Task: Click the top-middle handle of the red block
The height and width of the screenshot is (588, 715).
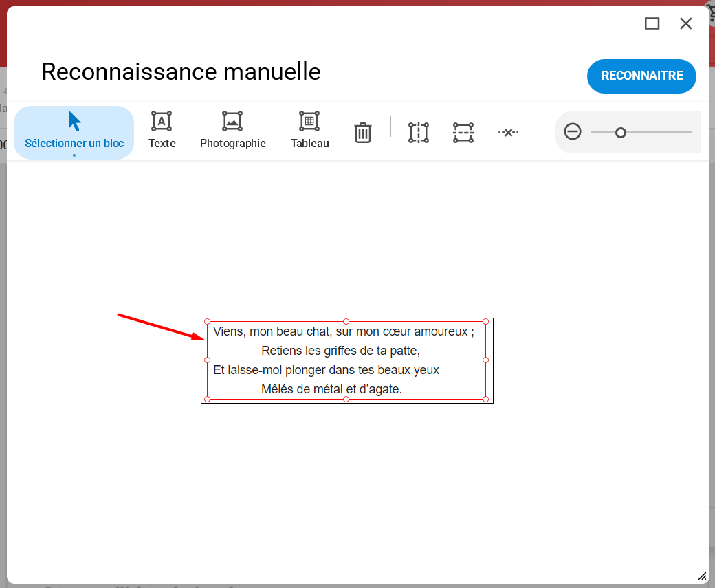Action: point(346,322)
